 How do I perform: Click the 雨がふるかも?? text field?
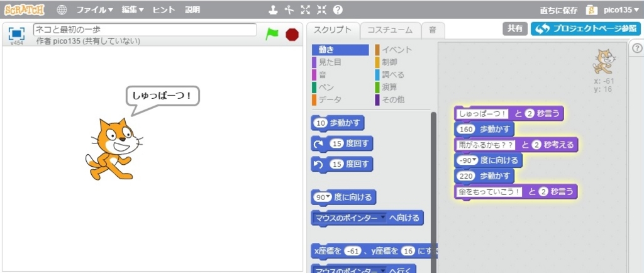(x=486, y=145)
